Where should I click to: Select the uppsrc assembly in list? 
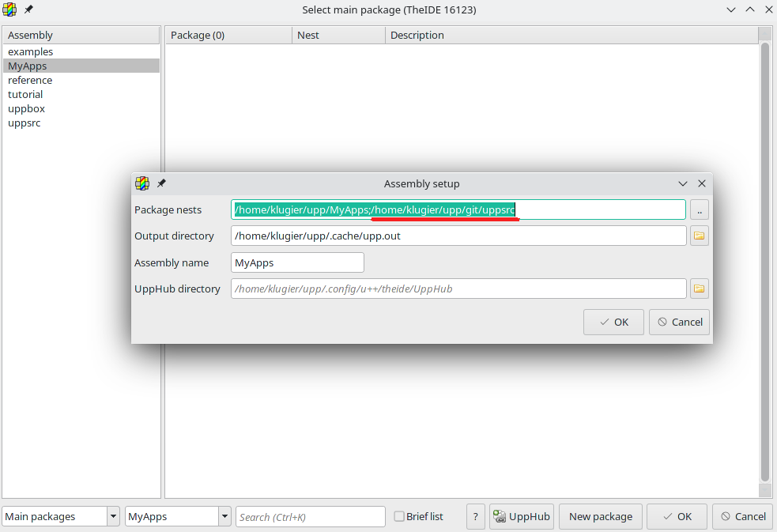[25, 123]
